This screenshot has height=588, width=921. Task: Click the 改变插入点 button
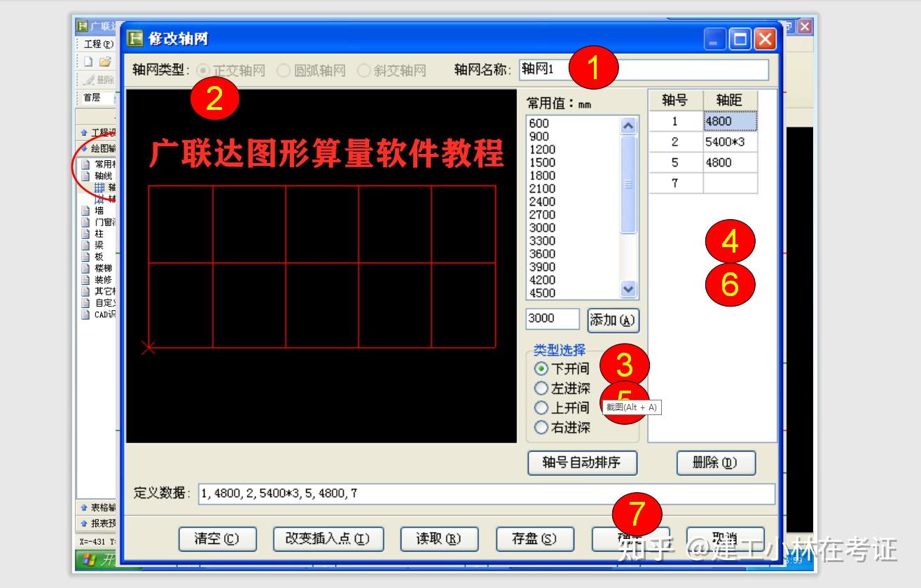point(328,539)
